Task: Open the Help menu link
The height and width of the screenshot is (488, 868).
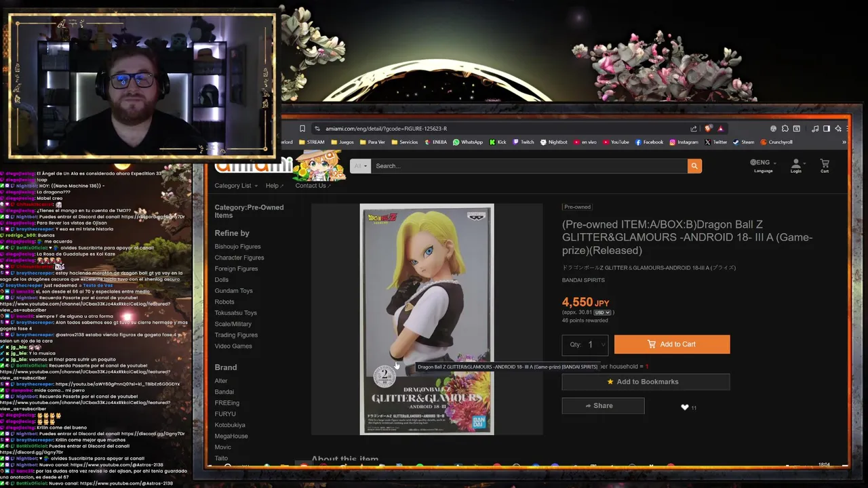Action: pyautogui.click(x=275, y=186)
